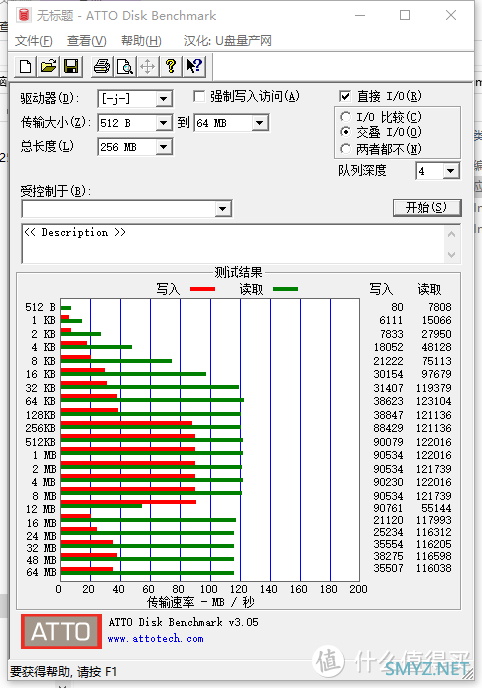Click the 8 KB read value 75113
The width and height of the screenshot is (482, 688).
(436, 361)
